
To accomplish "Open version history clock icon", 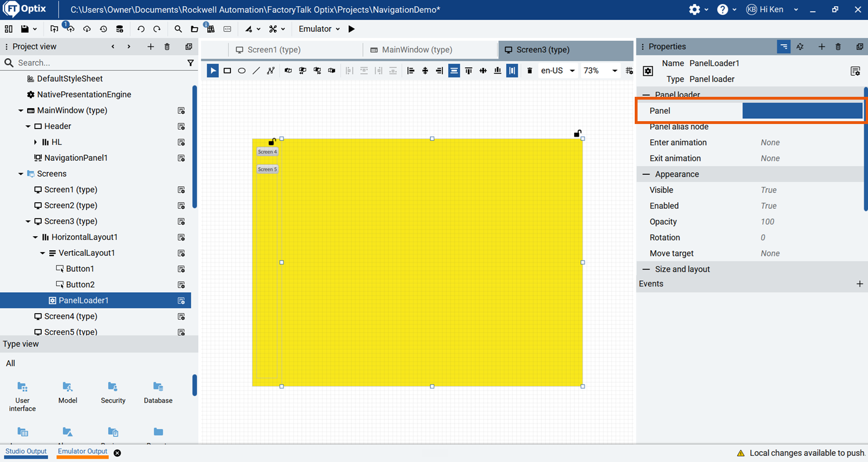I will 103,29.
